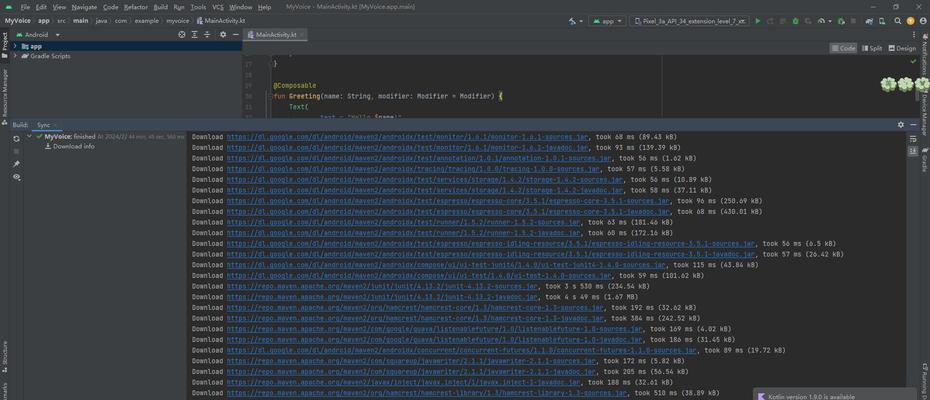This screenshot has width=930, height=400.
Task: Click the editor tabs three-dot options icon
Action: [913, 34]
